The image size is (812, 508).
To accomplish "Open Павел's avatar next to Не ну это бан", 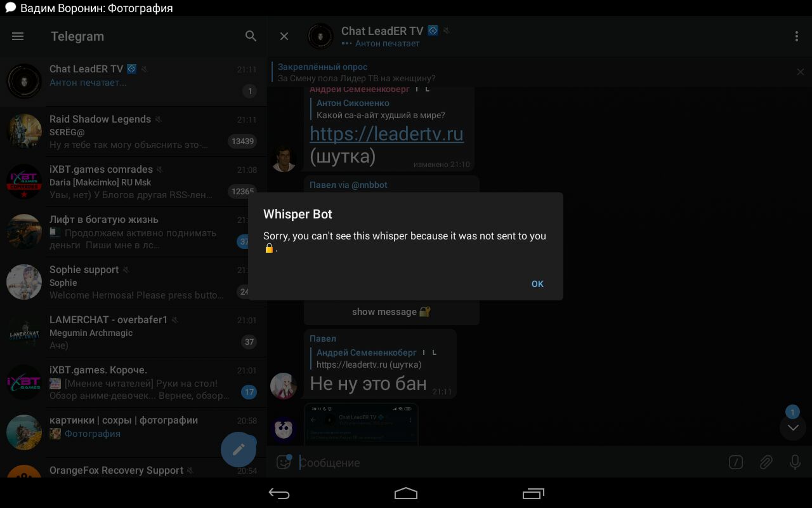I will pyautogui.click(x=284, y=385).
